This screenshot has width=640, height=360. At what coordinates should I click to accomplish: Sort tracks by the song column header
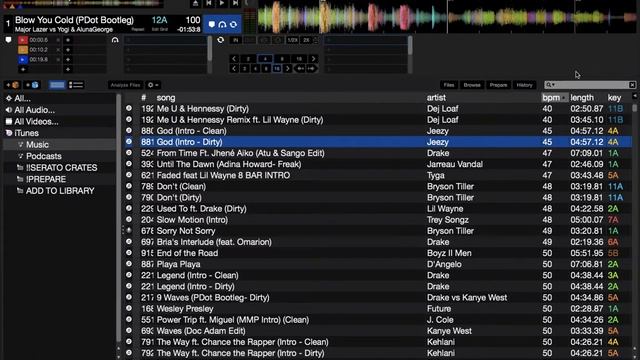point(166,98)
